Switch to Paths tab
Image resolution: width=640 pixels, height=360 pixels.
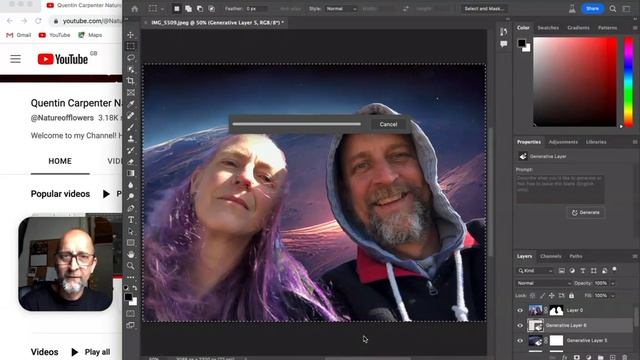(576, 256)
